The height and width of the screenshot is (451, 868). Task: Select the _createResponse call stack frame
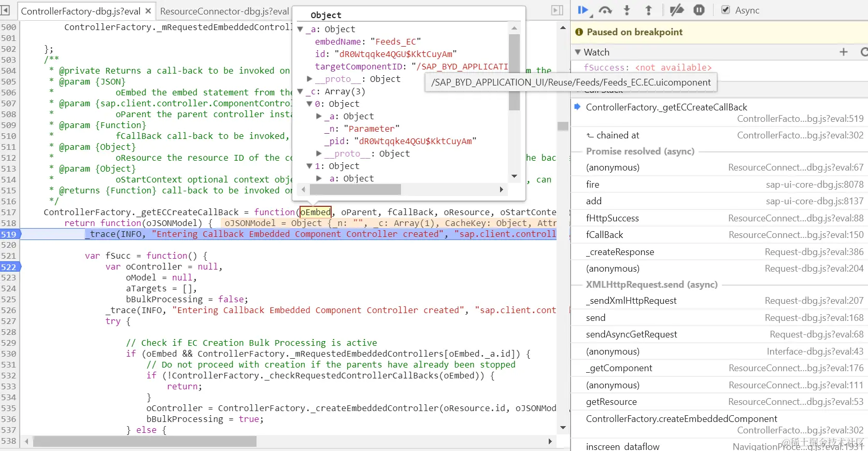tap(620, 252)
